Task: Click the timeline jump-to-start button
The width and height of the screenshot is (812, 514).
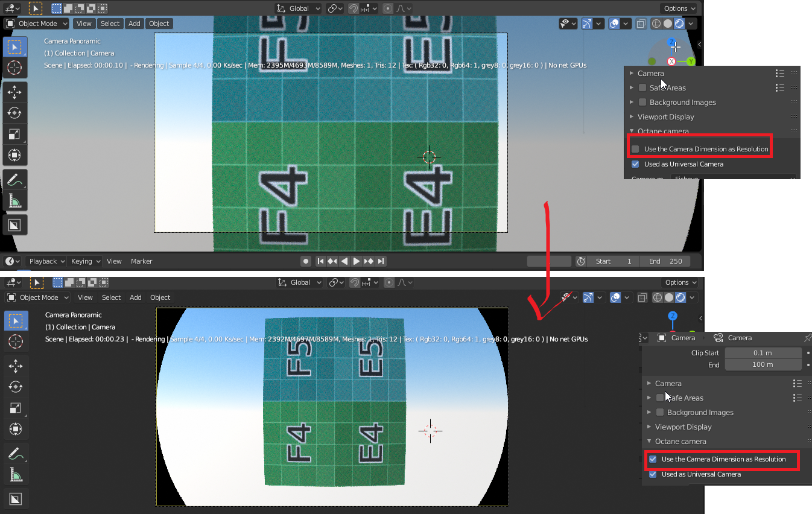Action: [320, 261]
